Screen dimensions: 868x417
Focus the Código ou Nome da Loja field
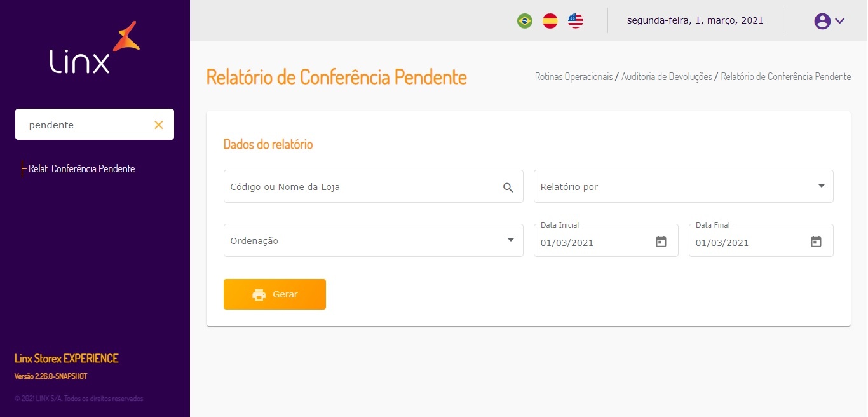pyautogui.click(x=362, y=187)
